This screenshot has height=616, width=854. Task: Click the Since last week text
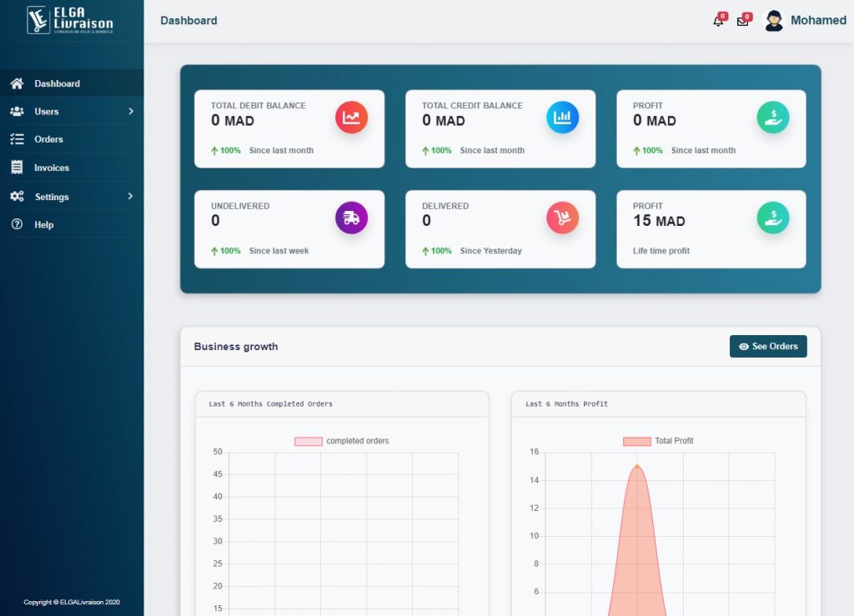(279, 251)
